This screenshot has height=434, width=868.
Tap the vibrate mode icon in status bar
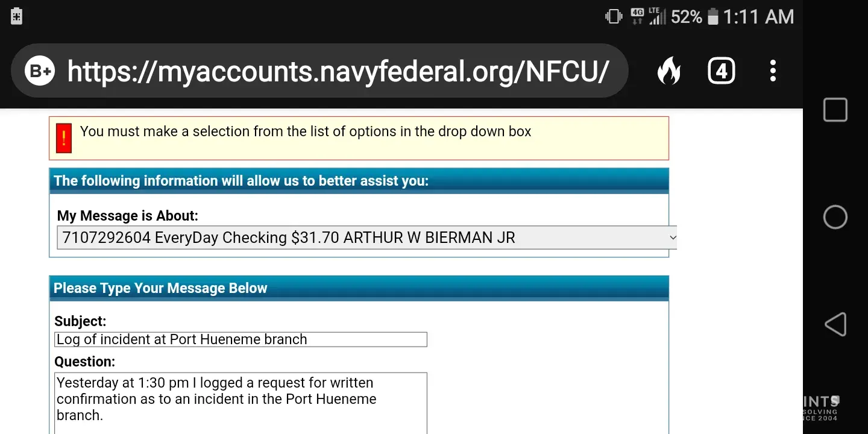pos(614,17)
